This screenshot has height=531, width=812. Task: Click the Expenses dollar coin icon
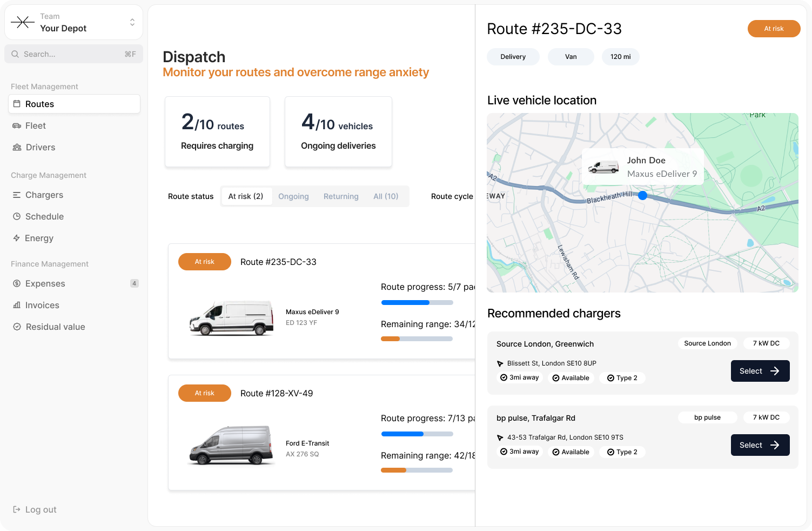click(17, 283)
